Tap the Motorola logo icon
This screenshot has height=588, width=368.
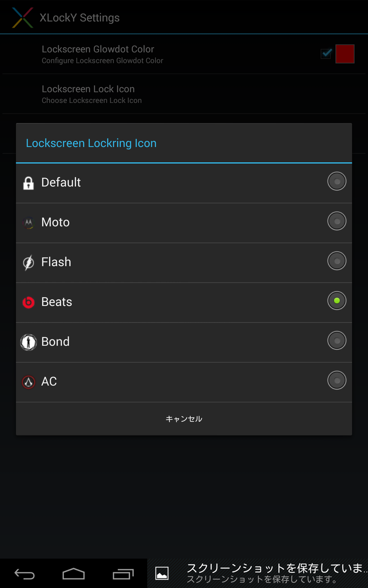(29, 223)
